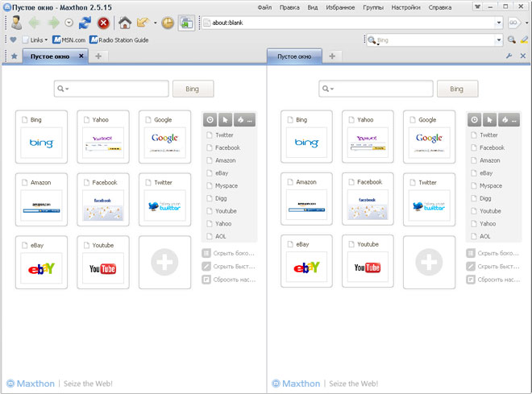Click the Bing search box in toolbar
The image size is (532, 394).
tap(435, 40)
